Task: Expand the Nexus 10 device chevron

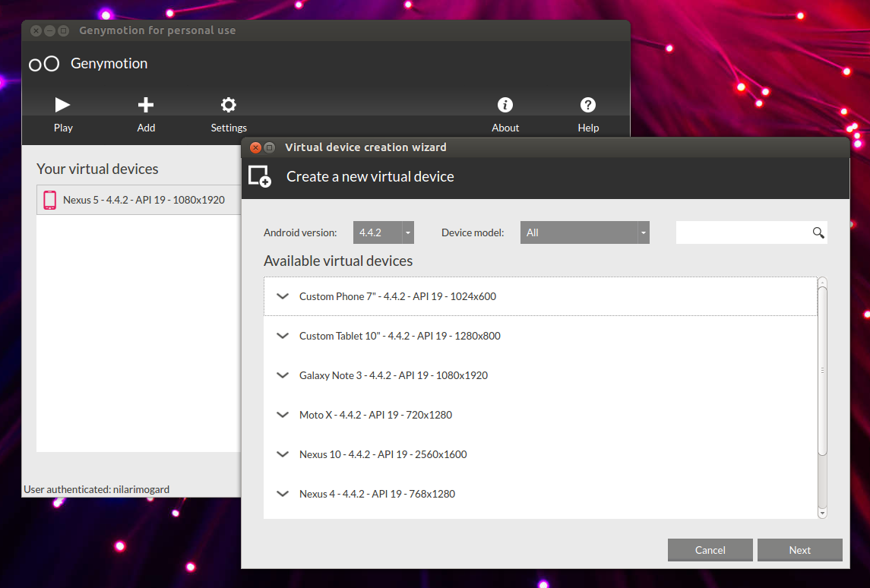Action: pos(283,454)
